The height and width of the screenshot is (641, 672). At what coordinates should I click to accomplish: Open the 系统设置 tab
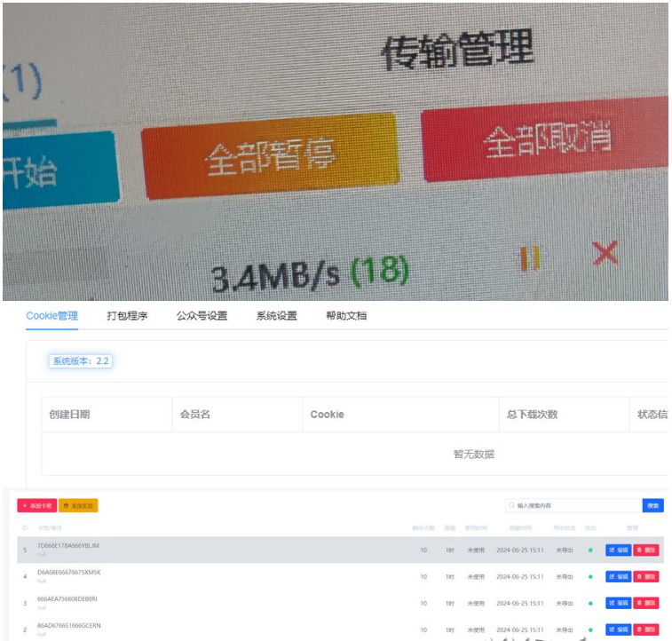(x=276, y=316)
